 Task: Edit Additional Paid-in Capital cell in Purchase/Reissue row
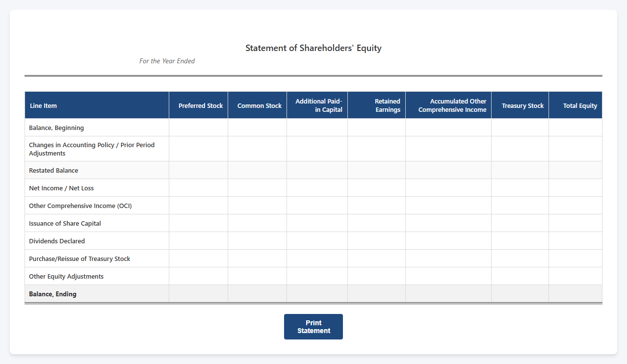pos(317,259)
